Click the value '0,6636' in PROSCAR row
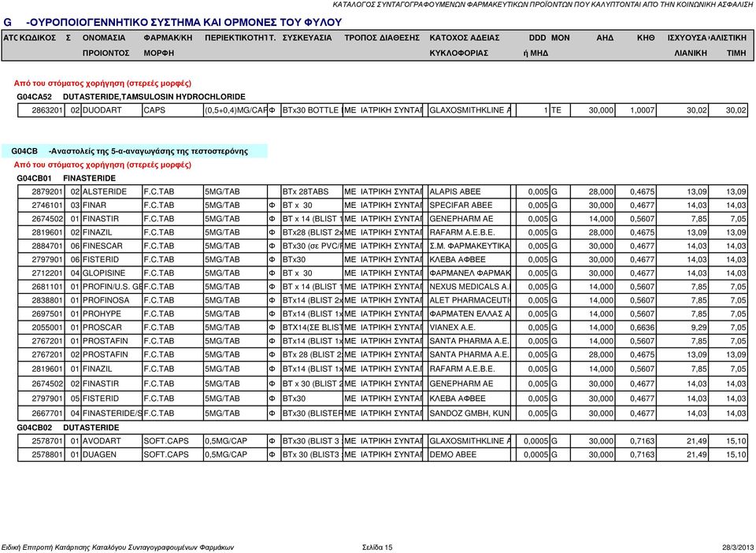 (x=643, y=328)
